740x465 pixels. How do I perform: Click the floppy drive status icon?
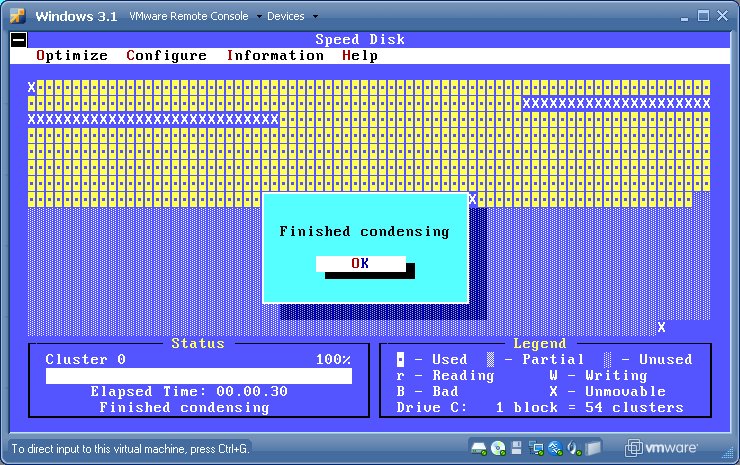[516, 447]
